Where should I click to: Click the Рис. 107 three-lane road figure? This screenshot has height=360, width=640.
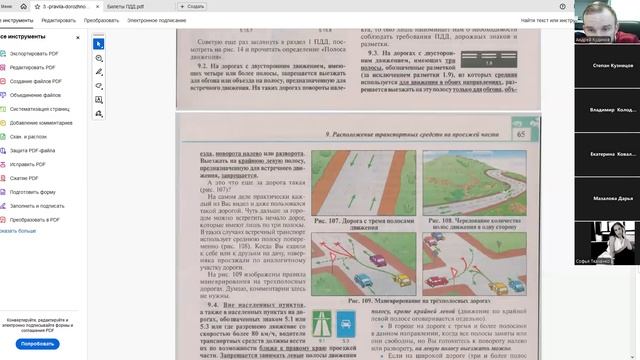click(x=364, y=183)
